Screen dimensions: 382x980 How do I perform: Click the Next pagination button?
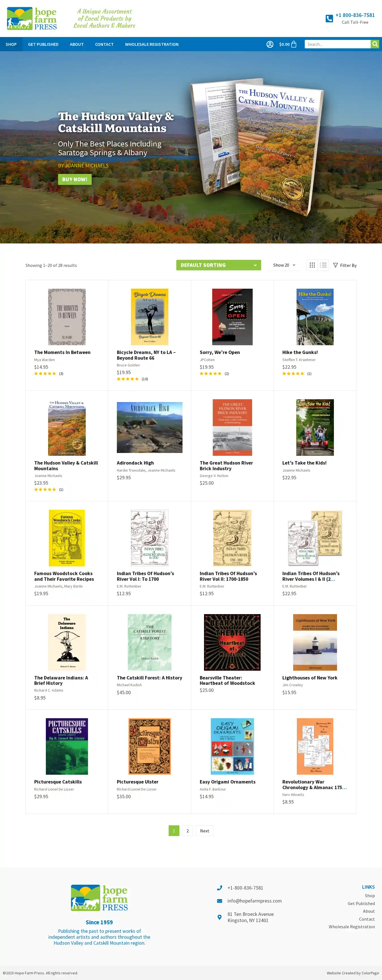click(x=205, y=830)
